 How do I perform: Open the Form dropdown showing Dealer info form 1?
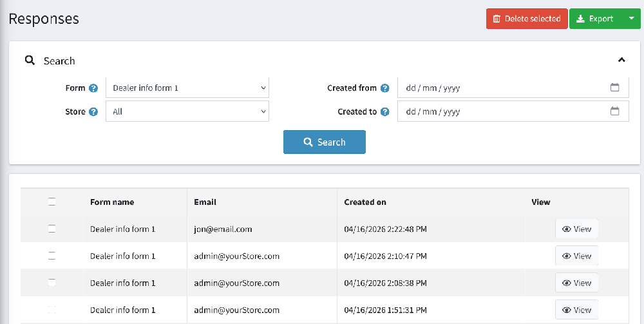click(187, 88)
